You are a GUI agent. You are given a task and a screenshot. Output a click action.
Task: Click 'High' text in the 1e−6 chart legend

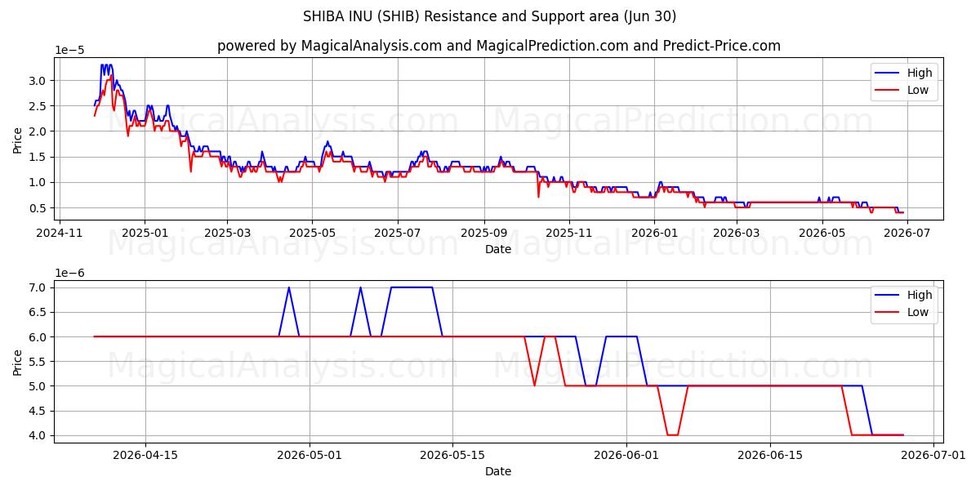pos(920,296)
